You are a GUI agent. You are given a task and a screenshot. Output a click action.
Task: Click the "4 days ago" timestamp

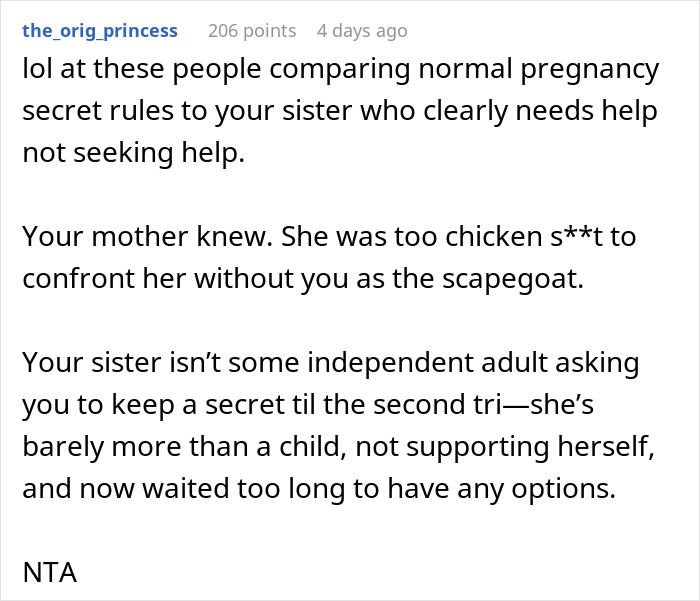point(362,31)
